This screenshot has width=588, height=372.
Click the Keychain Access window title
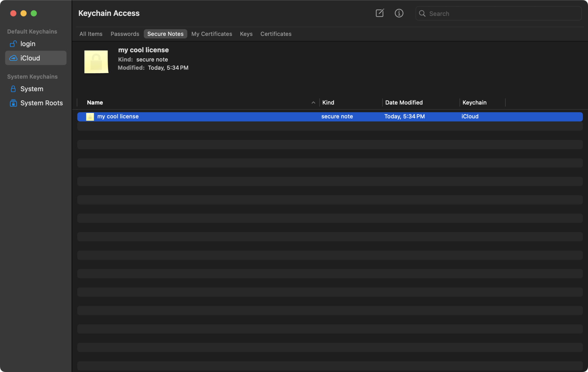click(x=109, y=13)
